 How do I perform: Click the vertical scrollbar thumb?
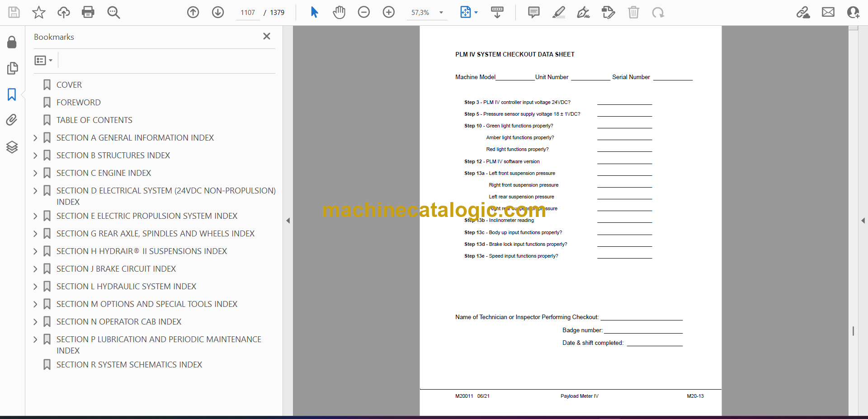[853, 331]
